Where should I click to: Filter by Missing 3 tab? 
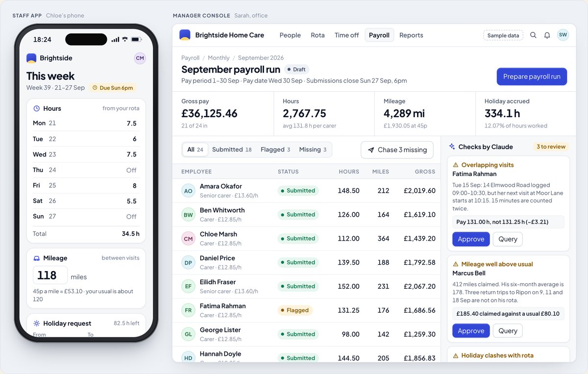coord(313,150)
